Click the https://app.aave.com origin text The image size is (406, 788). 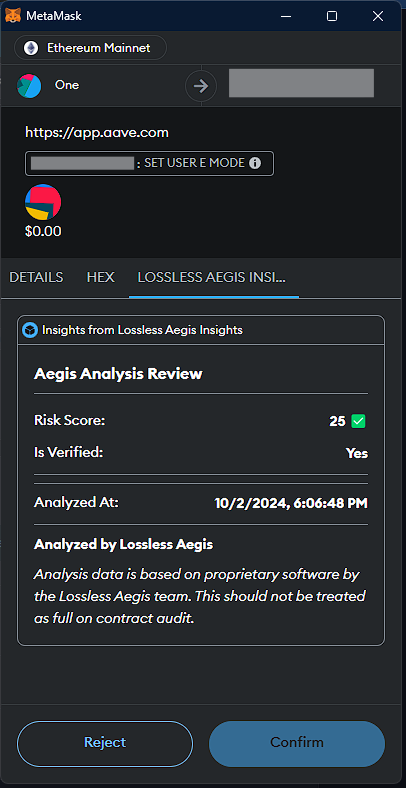point(97,133)
